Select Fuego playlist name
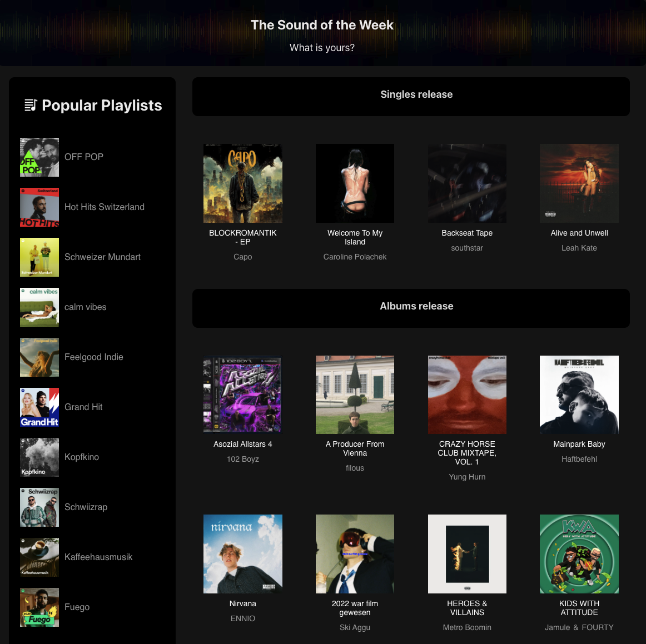646x644 pixels. tap(77, 607)
